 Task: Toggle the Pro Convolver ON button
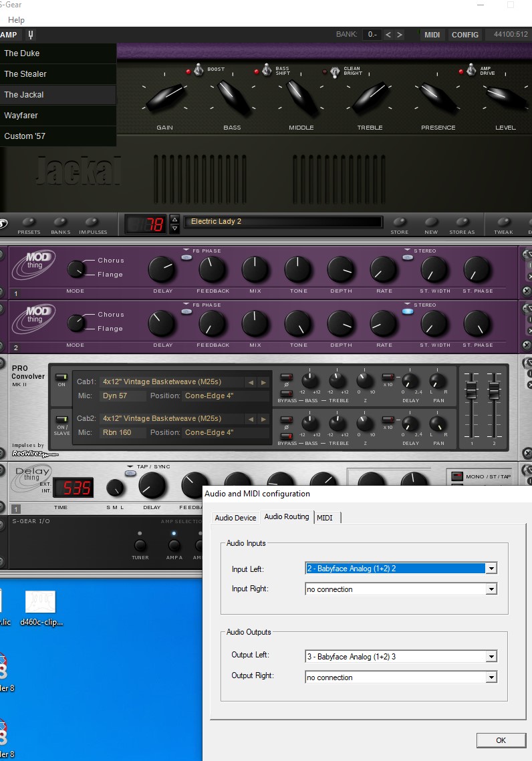(x=61, y=378)
